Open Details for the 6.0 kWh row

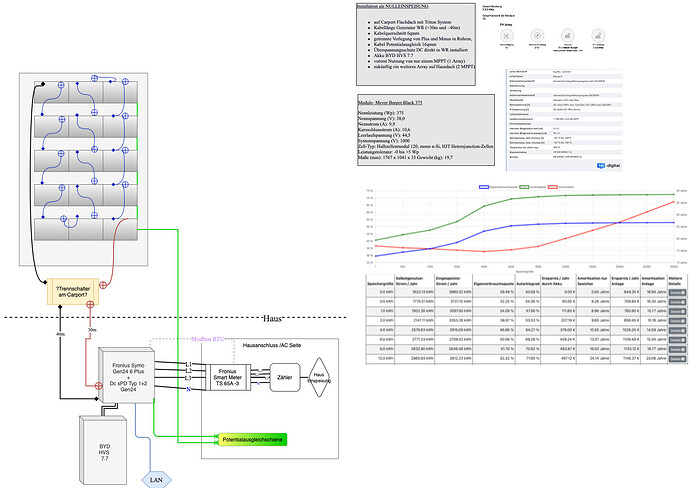click(x=677, y=340)
